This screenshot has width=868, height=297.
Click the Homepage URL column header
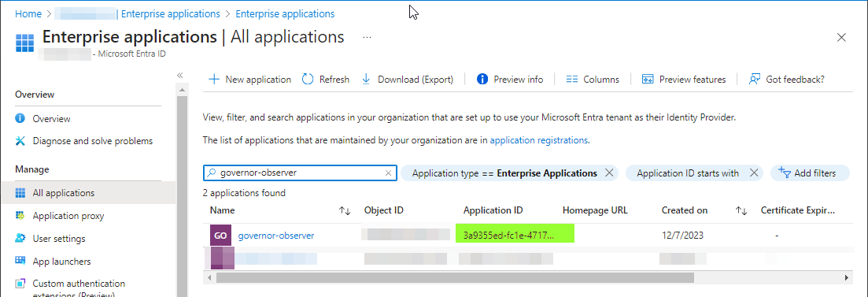coord(595,210)
